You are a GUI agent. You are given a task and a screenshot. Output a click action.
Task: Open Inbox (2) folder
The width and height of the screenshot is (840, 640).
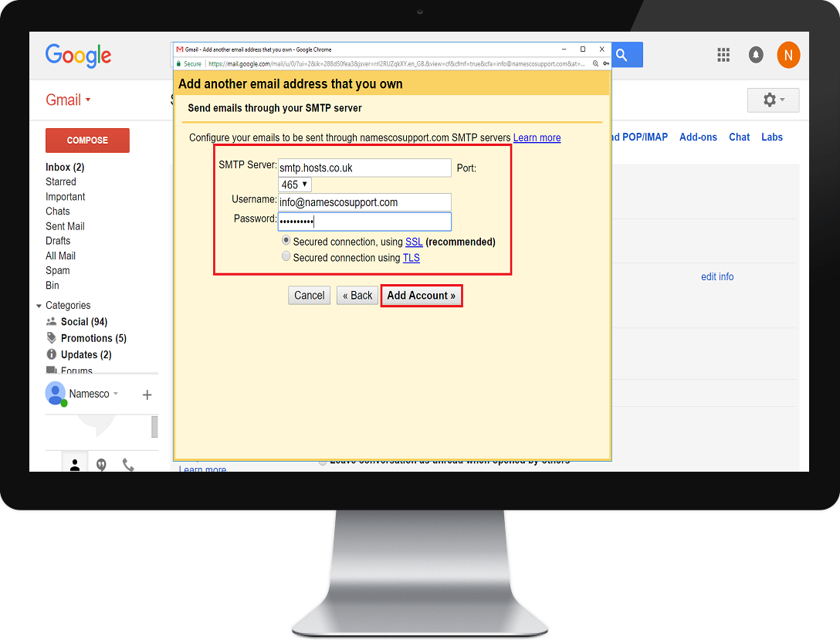click(x=65, y=167)
